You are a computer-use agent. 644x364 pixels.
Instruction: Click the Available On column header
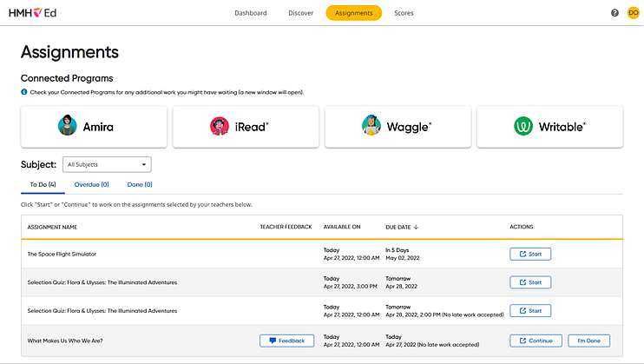342,227
